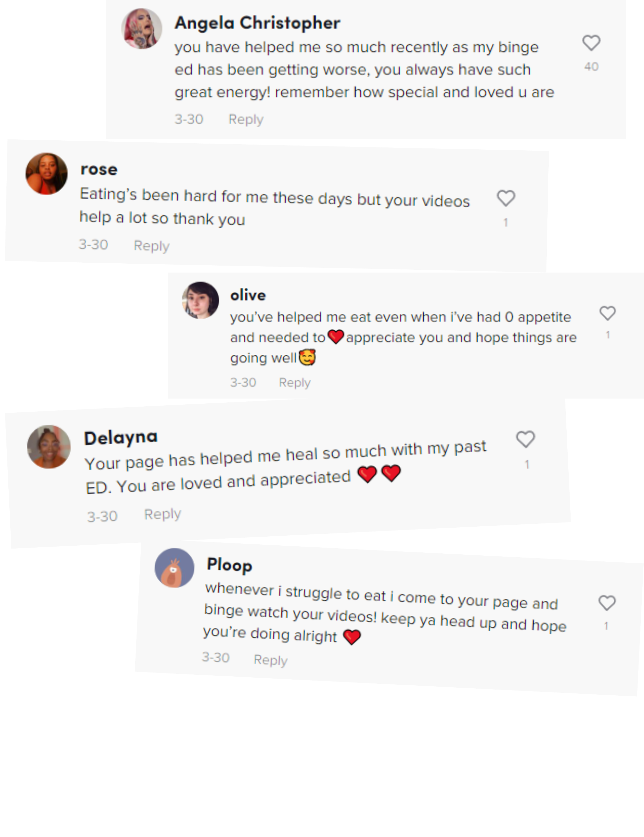Screen dimensions: 644x837
Task: Reply to Delayna's comment
Action: [x=163, y=514]
